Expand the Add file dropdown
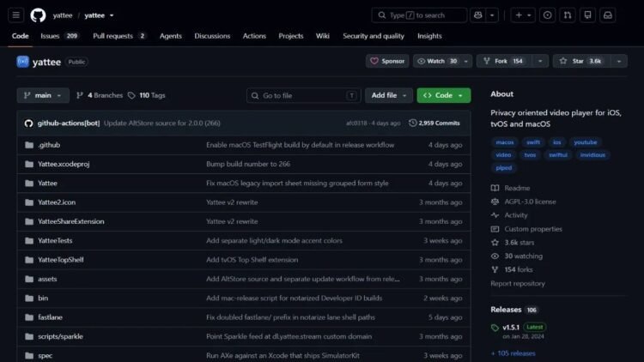Image resolution: width=644 pixels, height=362 pixels. tap(388, 95)
